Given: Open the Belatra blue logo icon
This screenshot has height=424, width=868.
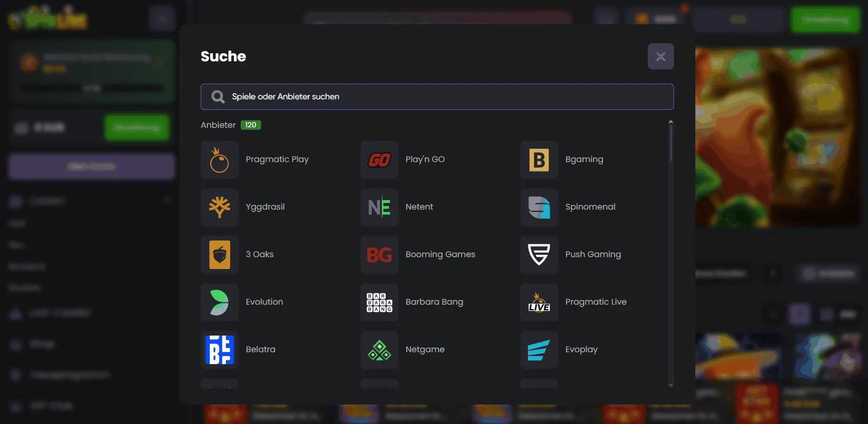Looking at the screenshot, I should click(x=219, y=350).
